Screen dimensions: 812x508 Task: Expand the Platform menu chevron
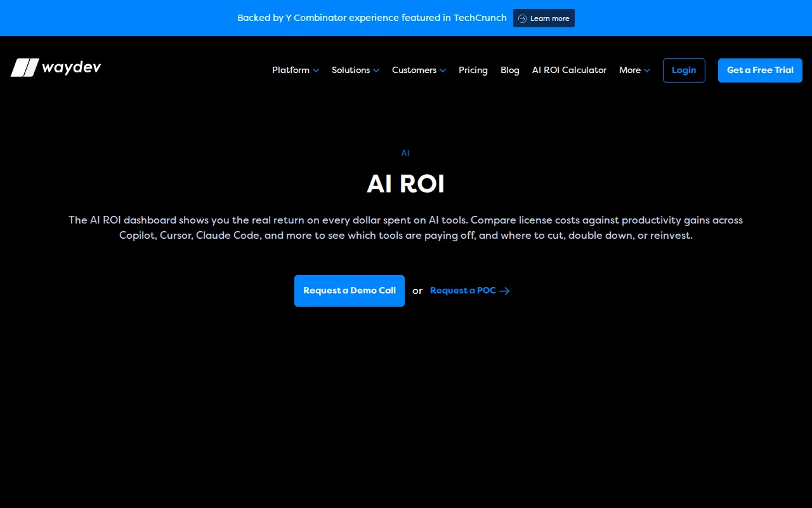[x=316, y=70]
